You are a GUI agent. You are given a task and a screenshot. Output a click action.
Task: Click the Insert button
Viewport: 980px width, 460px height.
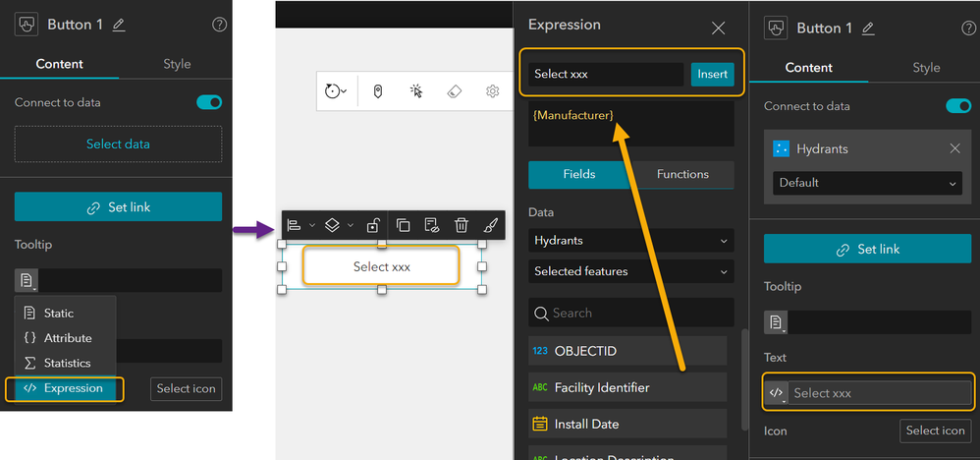pos(712,74)
